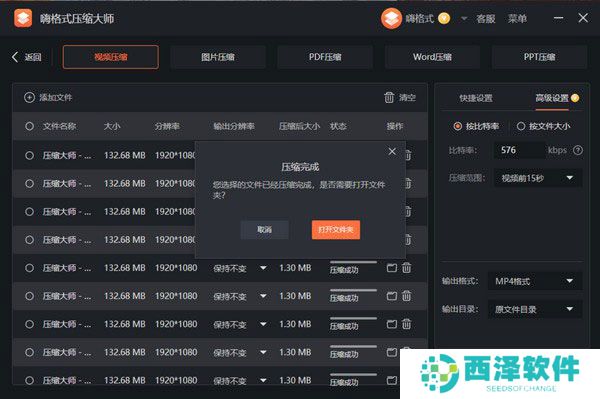Click the dialog title 压缩完成

(x=300, y=167)
